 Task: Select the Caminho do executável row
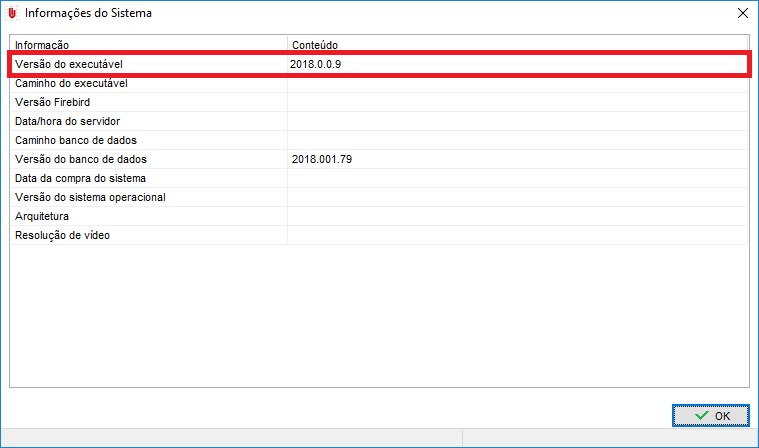pyautogui.click(x=71, y=83)
